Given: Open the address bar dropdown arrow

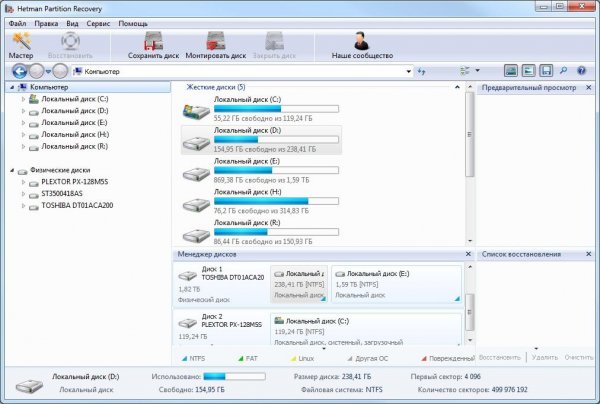Looking at the screenshot, I should click(408, 72).
